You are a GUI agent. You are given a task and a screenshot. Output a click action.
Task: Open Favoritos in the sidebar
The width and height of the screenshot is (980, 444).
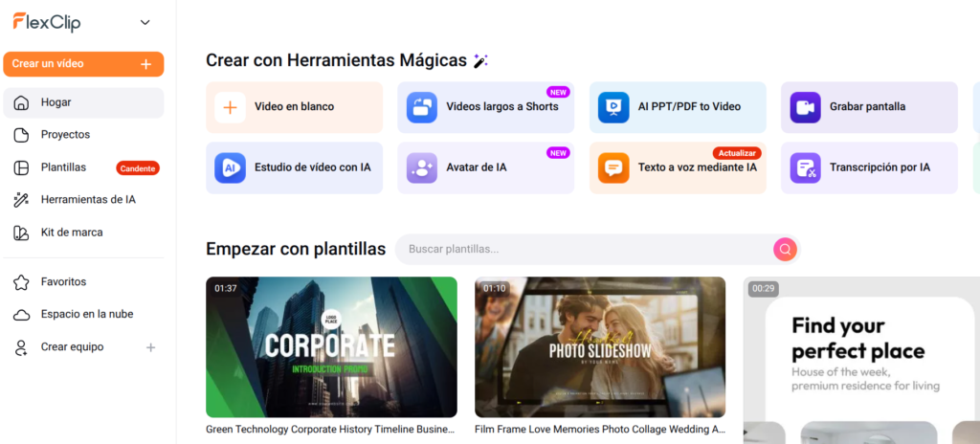click(84, 282)
